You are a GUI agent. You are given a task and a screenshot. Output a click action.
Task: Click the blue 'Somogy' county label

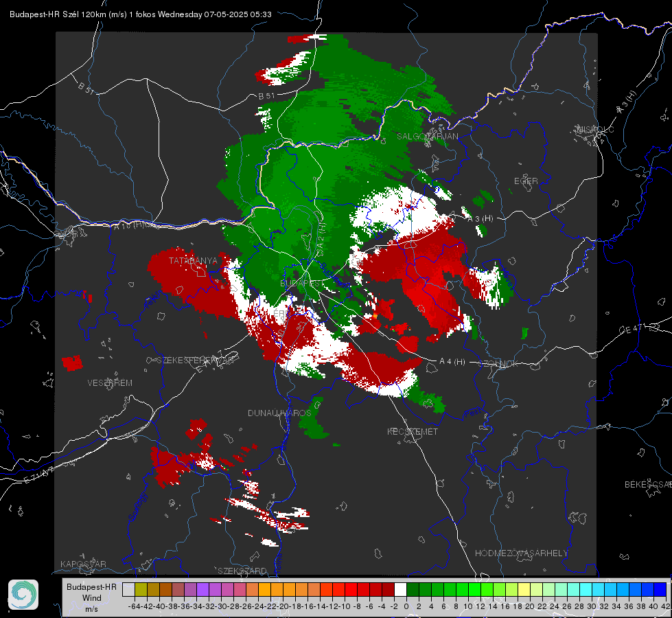click(x=137, y=507)
